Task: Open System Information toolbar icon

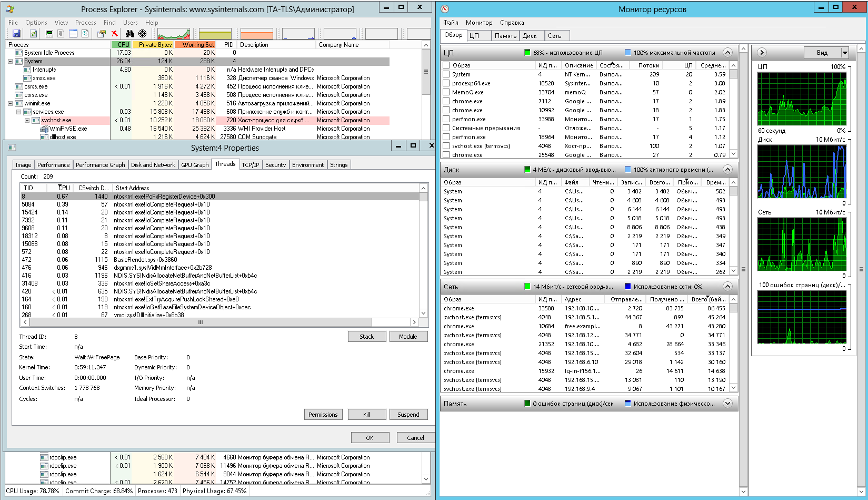Action: (49, 34)
